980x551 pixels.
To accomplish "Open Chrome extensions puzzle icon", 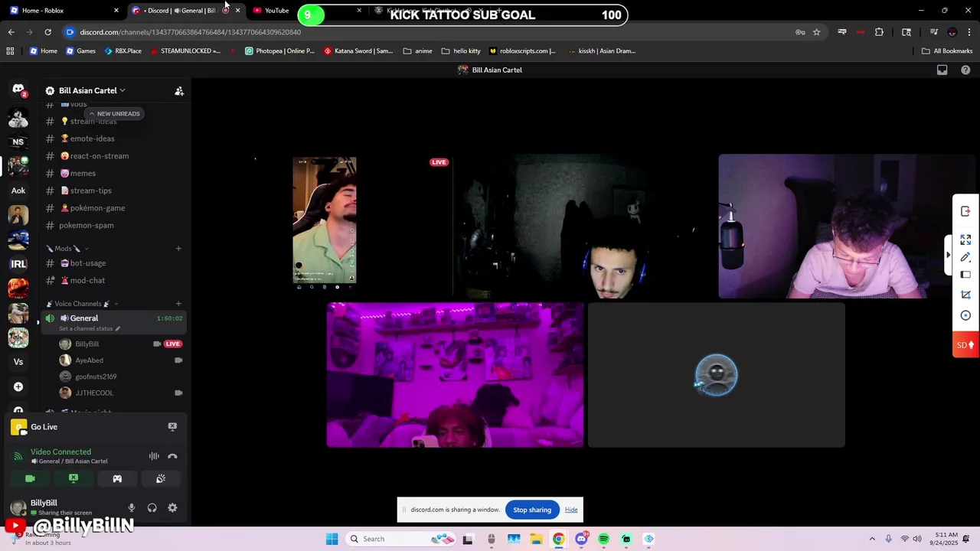I will 879,32.
